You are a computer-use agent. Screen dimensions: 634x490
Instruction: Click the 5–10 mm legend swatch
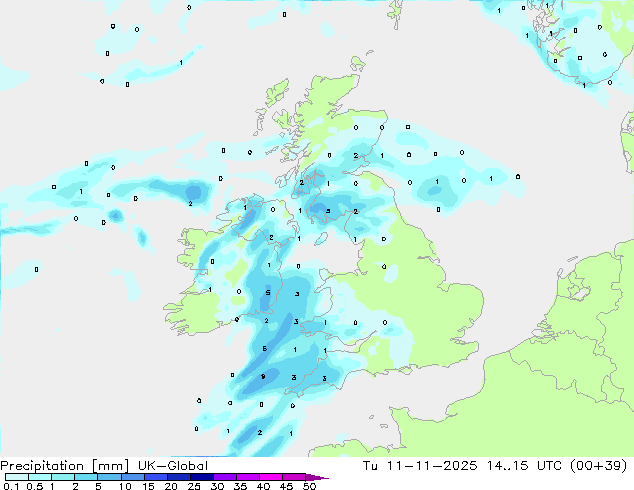point(109,477)
